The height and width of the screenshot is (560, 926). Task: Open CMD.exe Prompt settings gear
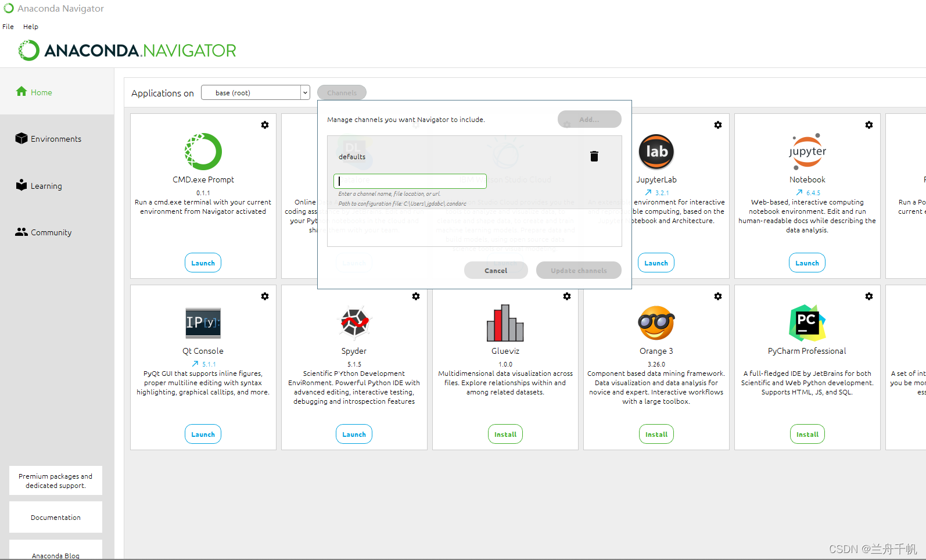(265, 125)
